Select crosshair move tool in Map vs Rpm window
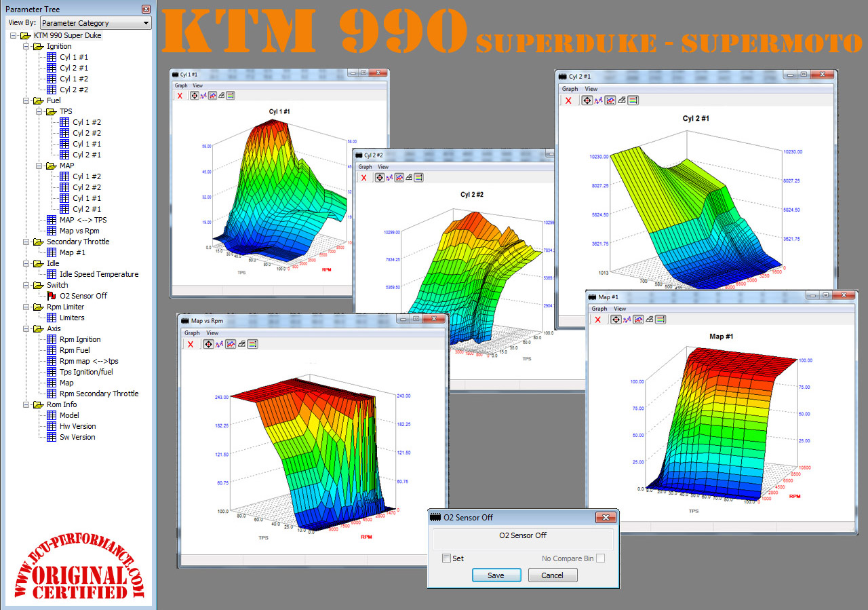The image size is (868, 610). (x=208, y=344)
